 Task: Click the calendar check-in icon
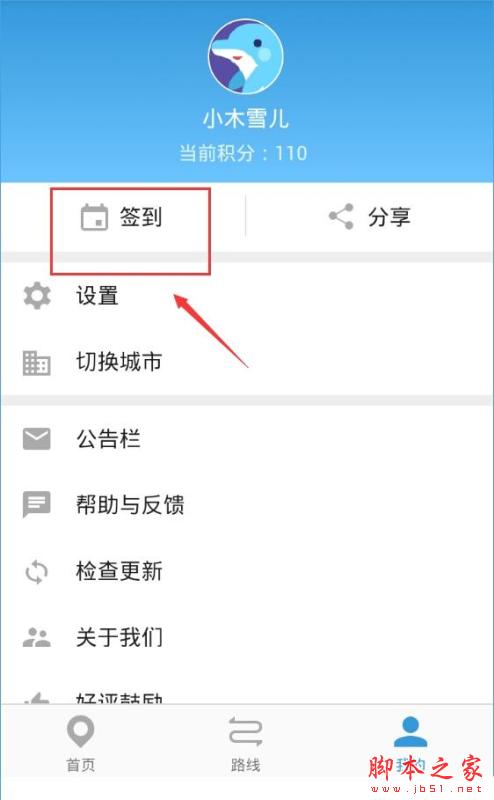[94, 217]
